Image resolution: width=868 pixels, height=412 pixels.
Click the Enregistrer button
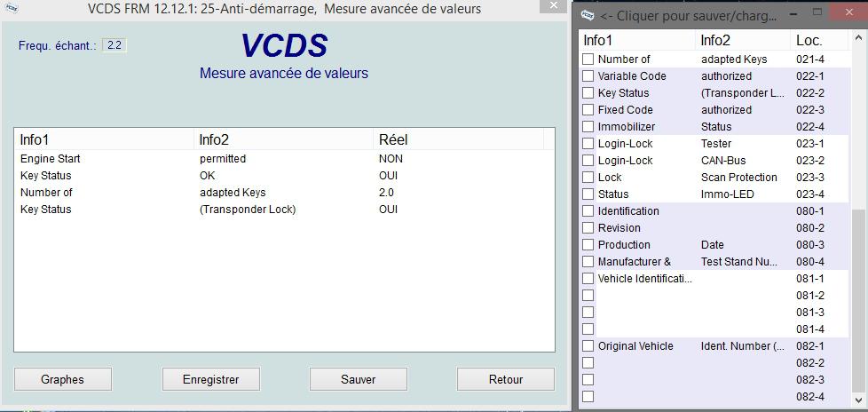pos(211,379)
